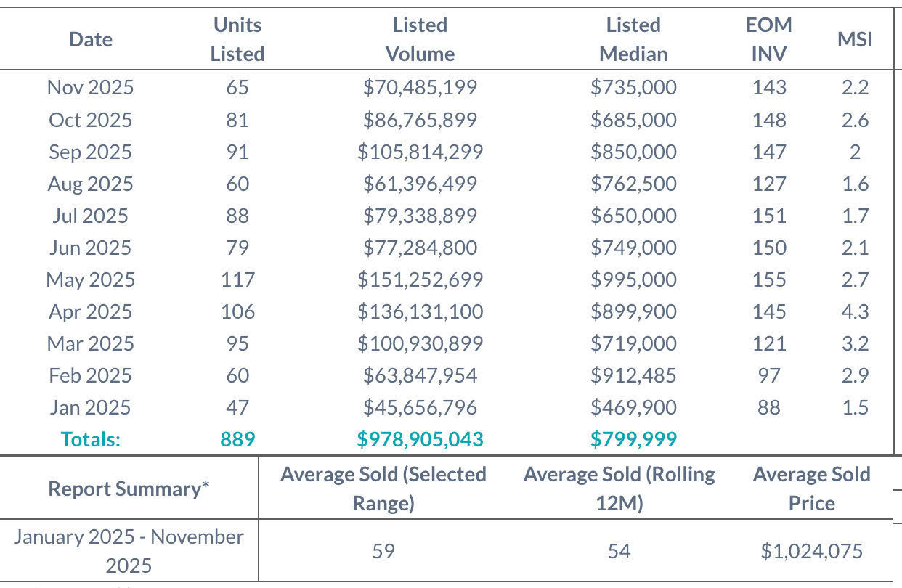Select the Average Sold (Rolling 12M) header
This screenshot has width=902, height=588.
coord(619,489)
